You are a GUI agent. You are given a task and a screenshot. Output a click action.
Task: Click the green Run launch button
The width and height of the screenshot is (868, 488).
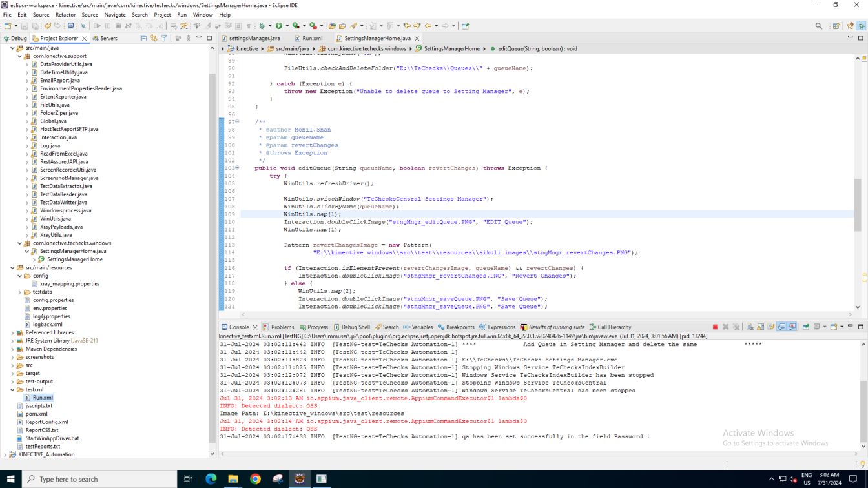pos(279,26)
